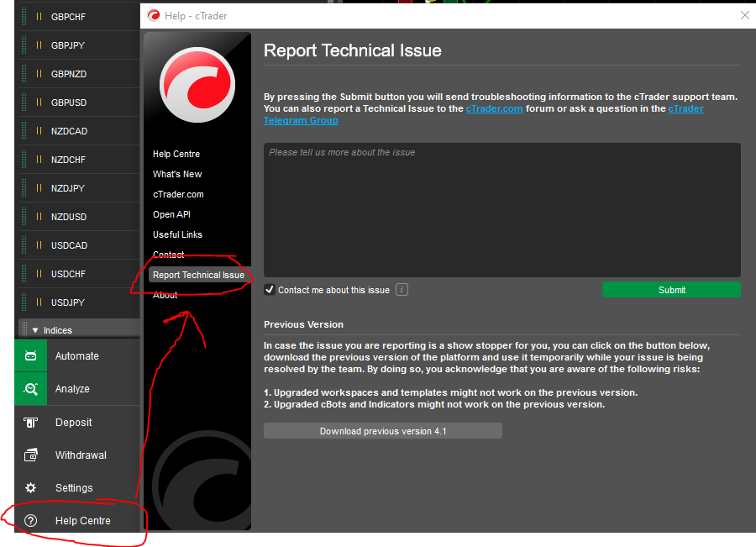This screenshot has height=547, width=756.
Task: Open Help Centre from main sidebar
Action: point(77,520)
